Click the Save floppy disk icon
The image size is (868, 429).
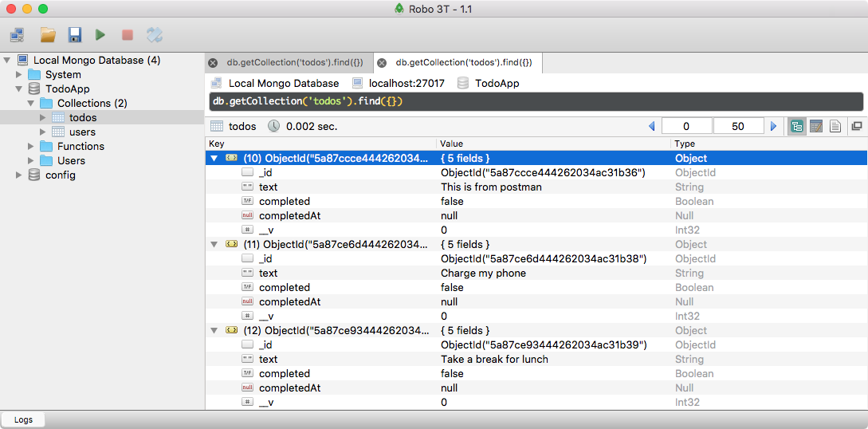tap(74, 35)
